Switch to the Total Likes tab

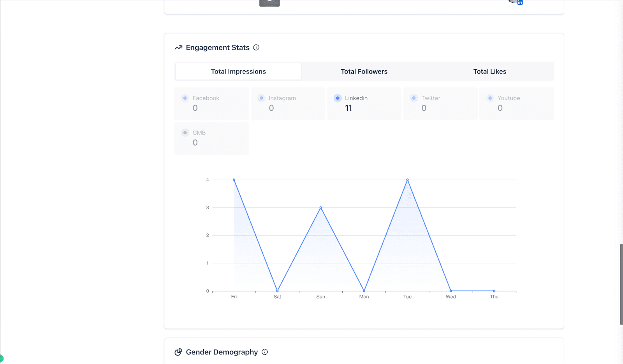(490, 72)
